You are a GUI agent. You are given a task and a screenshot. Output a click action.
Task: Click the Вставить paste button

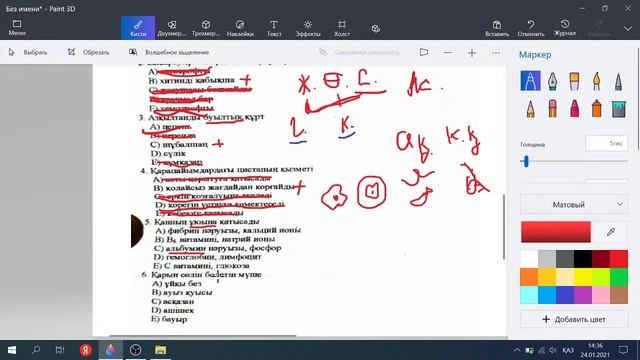[x=497, y=28]
